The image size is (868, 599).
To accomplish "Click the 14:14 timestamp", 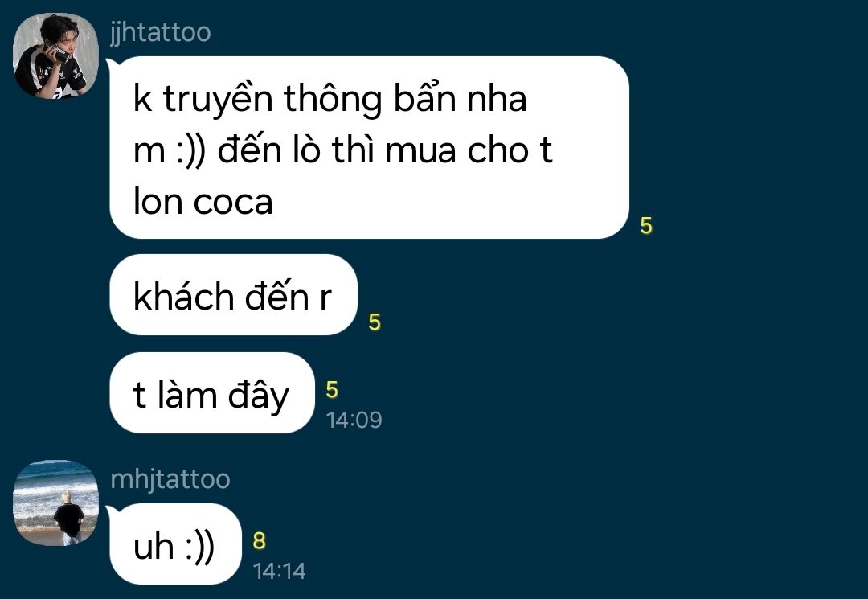I will pos(279,571).
